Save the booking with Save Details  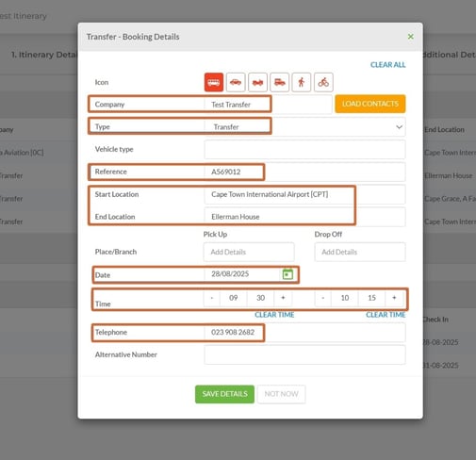point(224,394)
